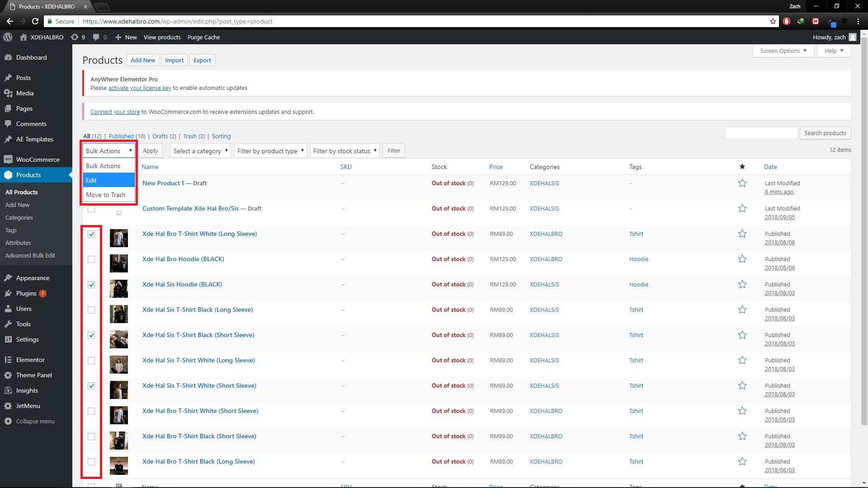Open the Chrome three-dot menu
Screen dimensions: 868x488
[858, 21]
